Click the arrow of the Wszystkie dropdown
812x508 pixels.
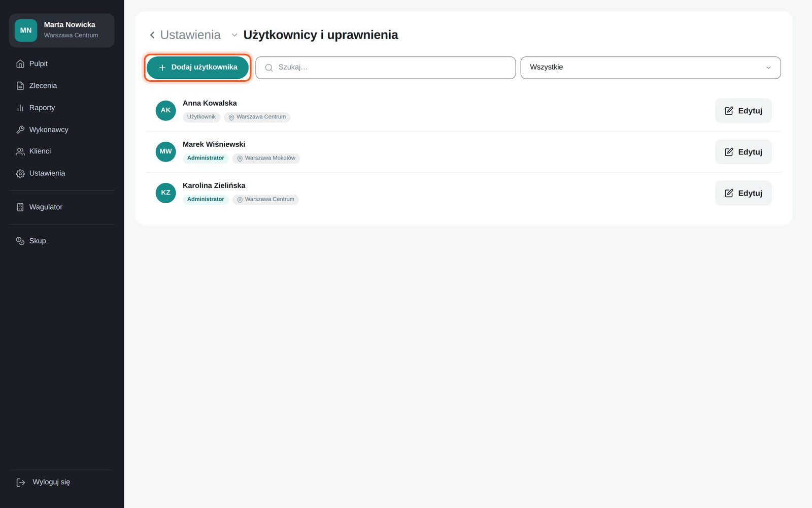coord(768,68)
